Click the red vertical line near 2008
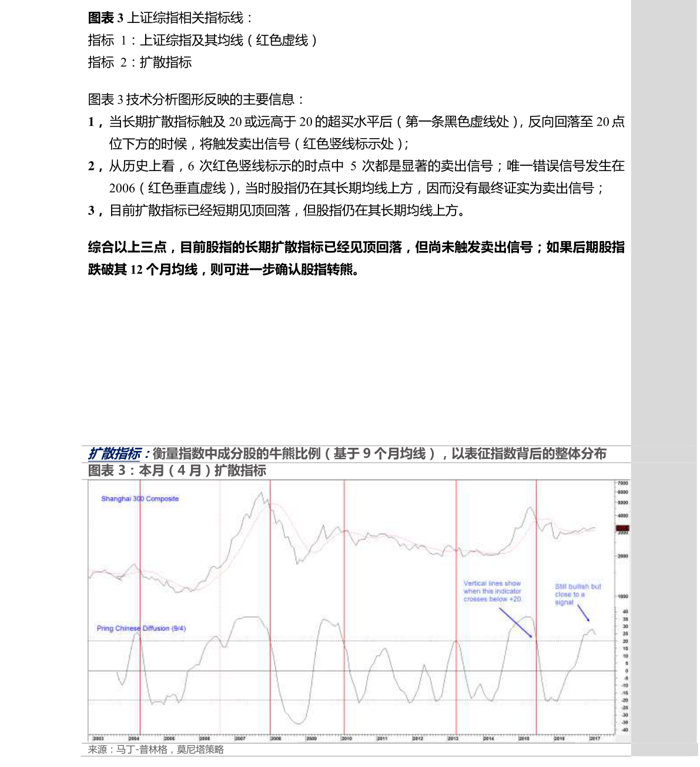Viewport: 700px width, 767px height. [270, 607]
